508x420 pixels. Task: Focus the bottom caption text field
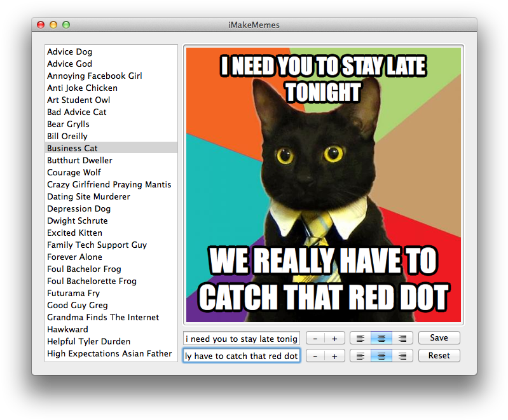242,356
